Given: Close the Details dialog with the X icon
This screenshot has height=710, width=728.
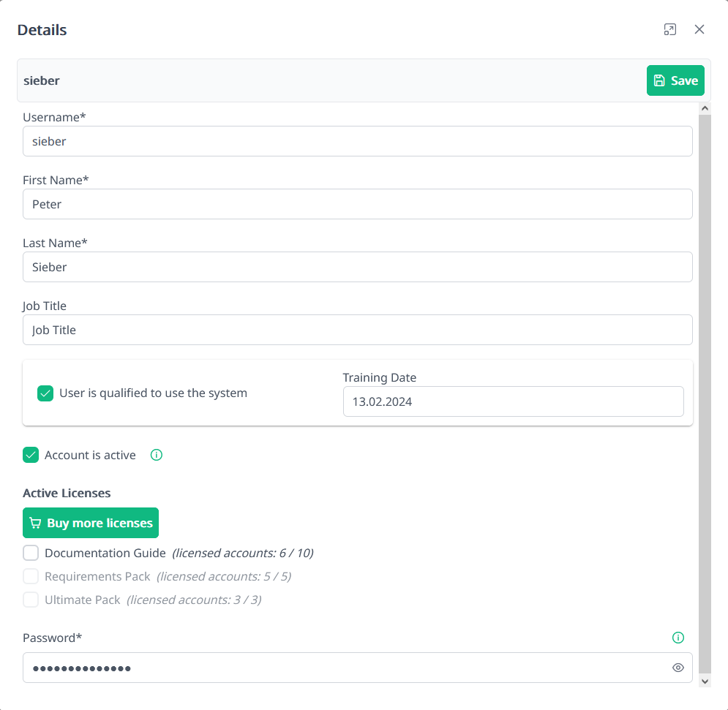Looking at the screenshot, I should pyautogui.click(x=699, y=29).
